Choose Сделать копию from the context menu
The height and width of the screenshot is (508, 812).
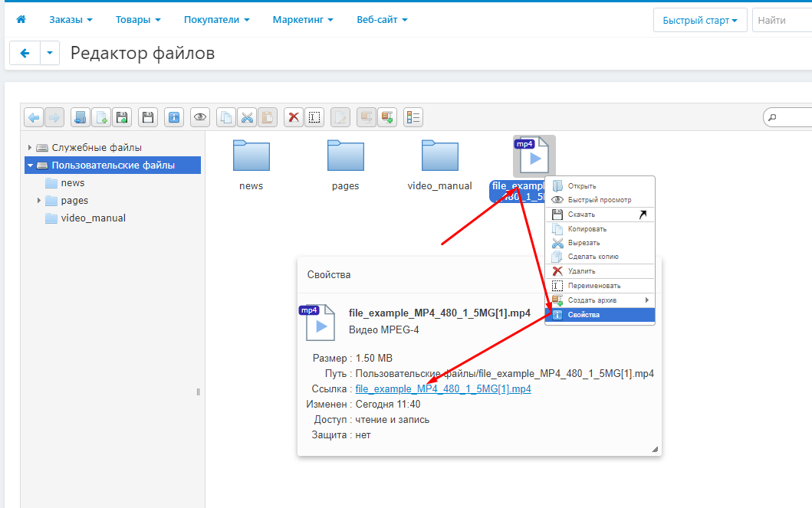click(x=600, y=257)
